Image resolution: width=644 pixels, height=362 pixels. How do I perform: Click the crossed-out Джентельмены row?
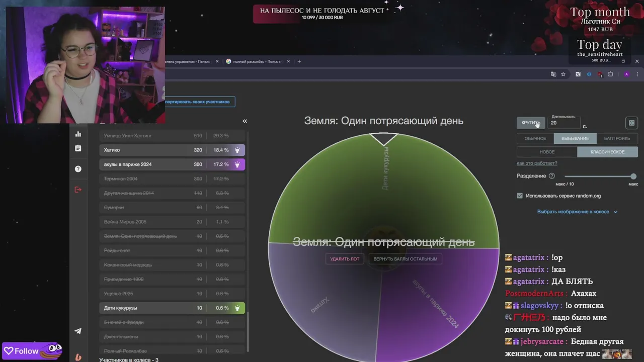tap(172, 336)
